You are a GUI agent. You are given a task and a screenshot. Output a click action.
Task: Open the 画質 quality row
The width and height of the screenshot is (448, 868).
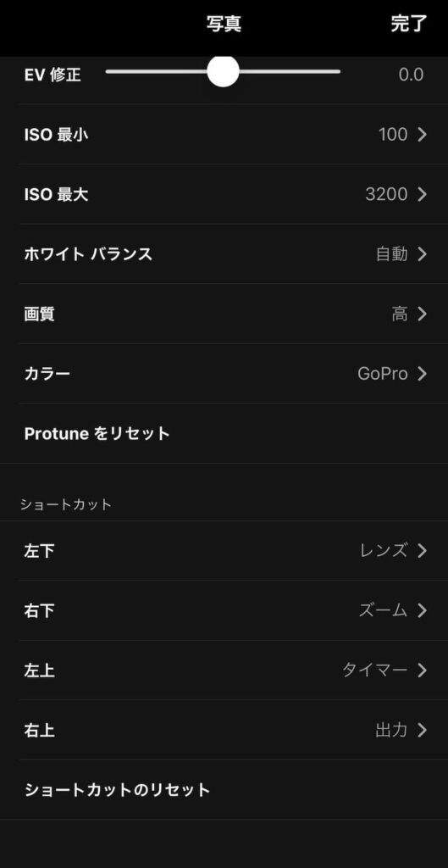pos(224,314)
